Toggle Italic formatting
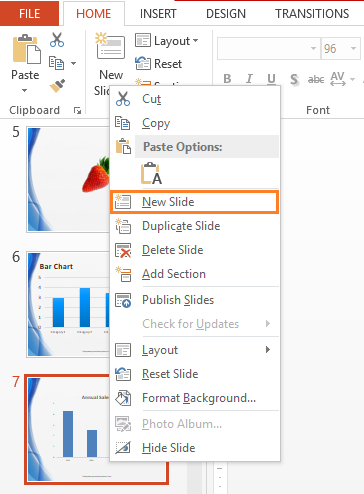The width and height of the screenshot is (364, 494). coord(249,79)
